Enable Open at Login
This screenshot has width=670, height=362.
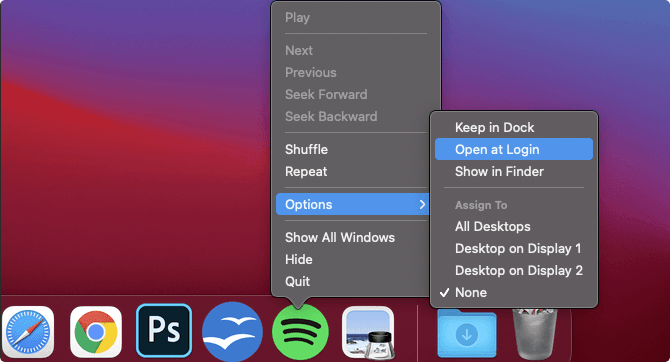[x=514, y=149]
